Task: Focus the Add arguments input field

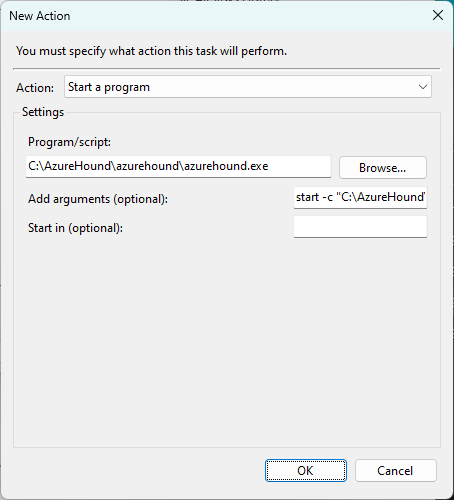Action: (x=360, y=198)
